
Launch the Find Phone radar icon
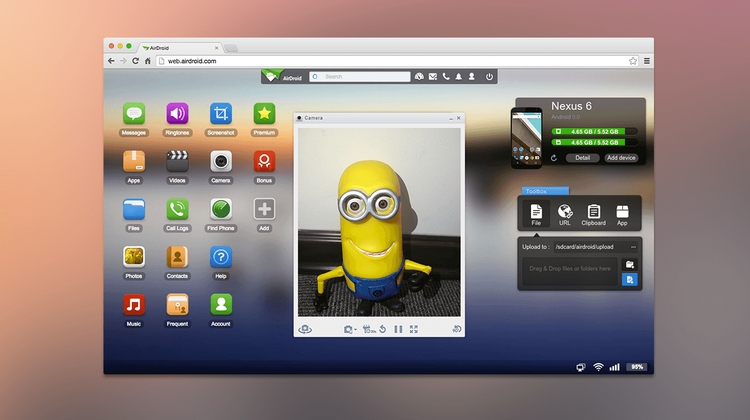221,209
